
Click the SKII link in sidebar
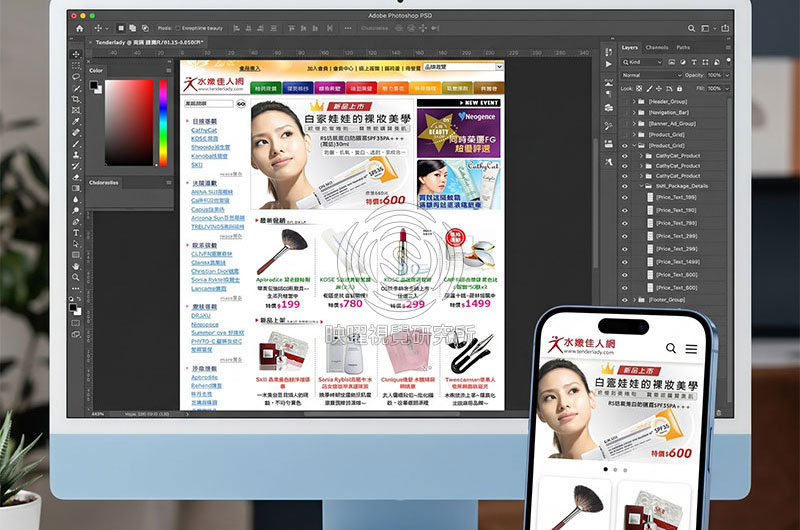197,165
